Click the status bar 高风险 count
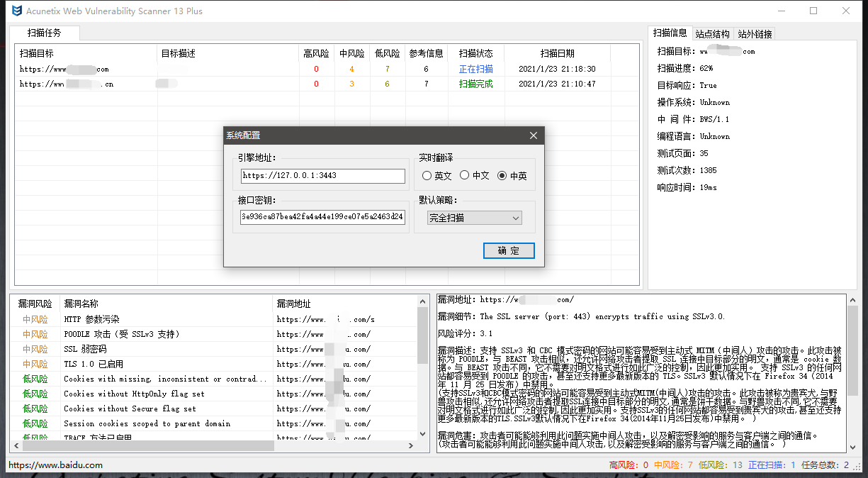 point(629,465)
